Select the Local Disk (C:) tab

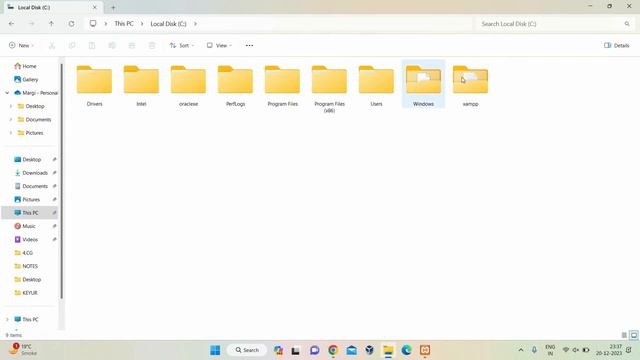point(52,7)
